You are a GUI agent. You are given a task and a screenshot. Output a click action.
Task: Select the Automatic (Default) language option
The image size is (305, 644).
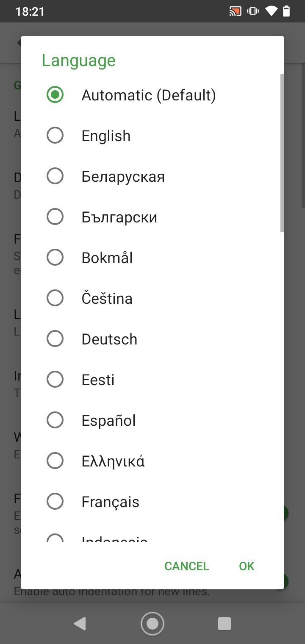(152, 95)
